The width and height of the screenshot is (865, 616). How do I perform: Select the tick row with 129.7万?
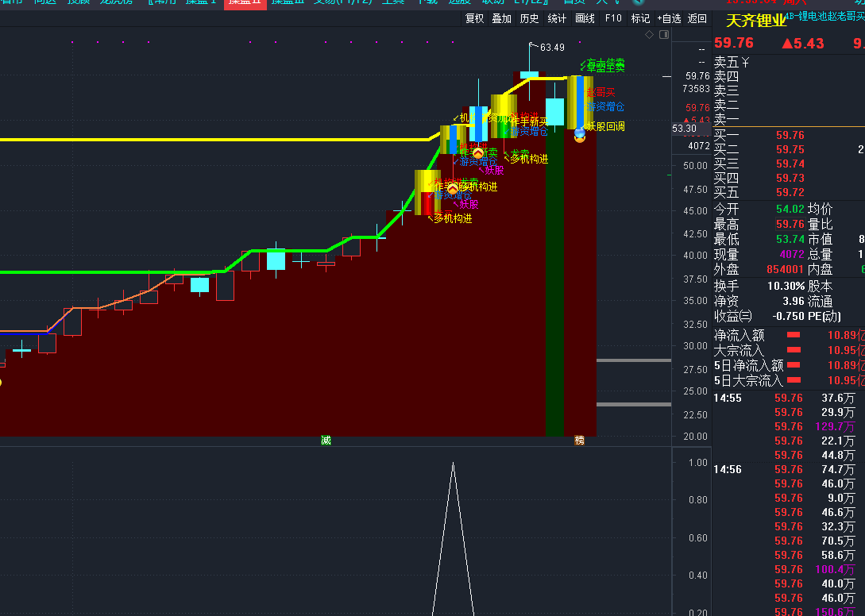click(789, 427)
